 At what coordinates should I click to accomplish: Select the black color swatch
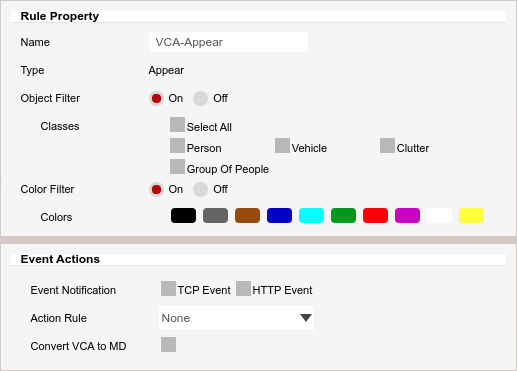pyautogui.click(x=183, y=215)
